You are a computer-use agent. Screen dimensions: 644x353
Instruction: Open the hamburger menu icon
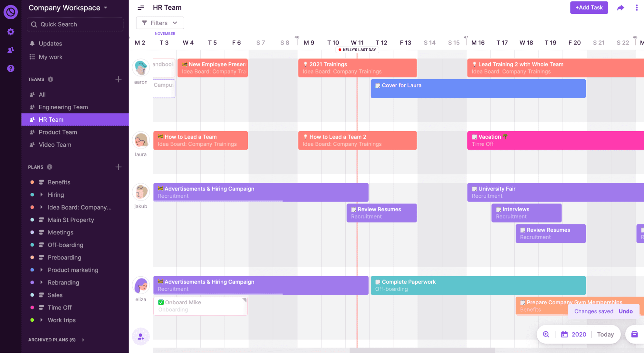[x=141, y=7]
